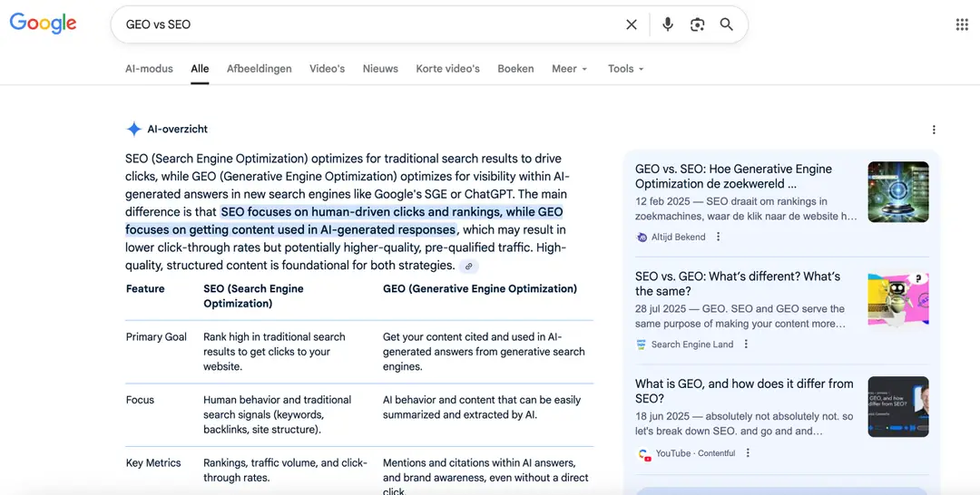This screenshot has width=980, height=495.
Task: Open AI overview three-dot options menu
Action: (x=934, y=130)
